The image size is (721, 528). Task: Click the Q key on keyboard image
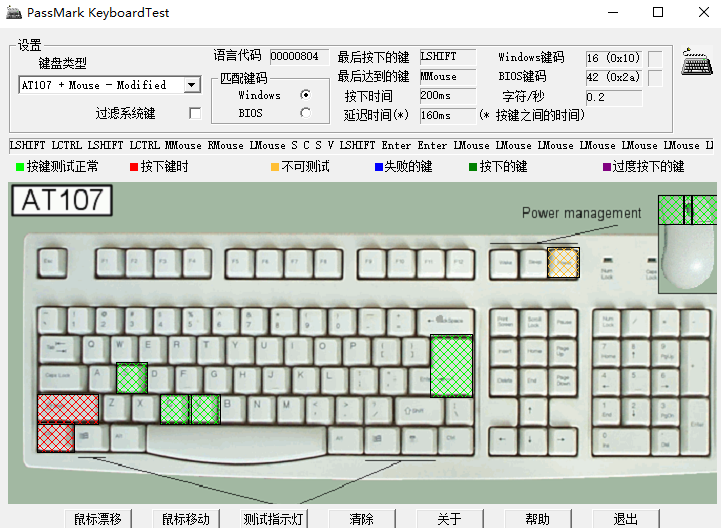95,349
